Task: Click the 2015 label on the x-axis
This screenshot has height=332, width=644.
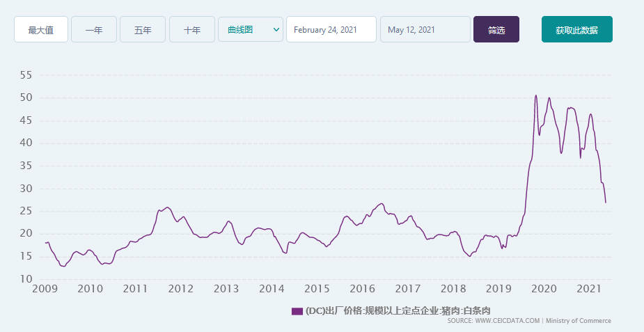Action: pyautogui.click(x=317, y=289)
